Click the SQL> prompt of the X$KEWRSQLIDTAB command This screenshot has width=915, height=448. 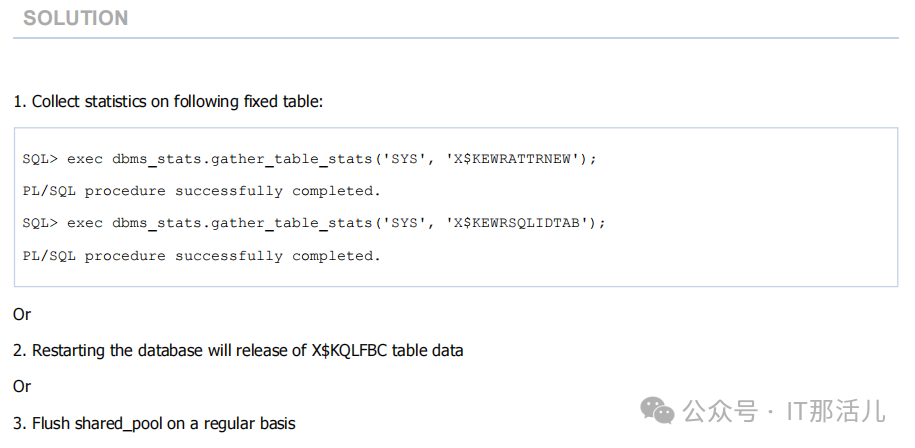41,223
